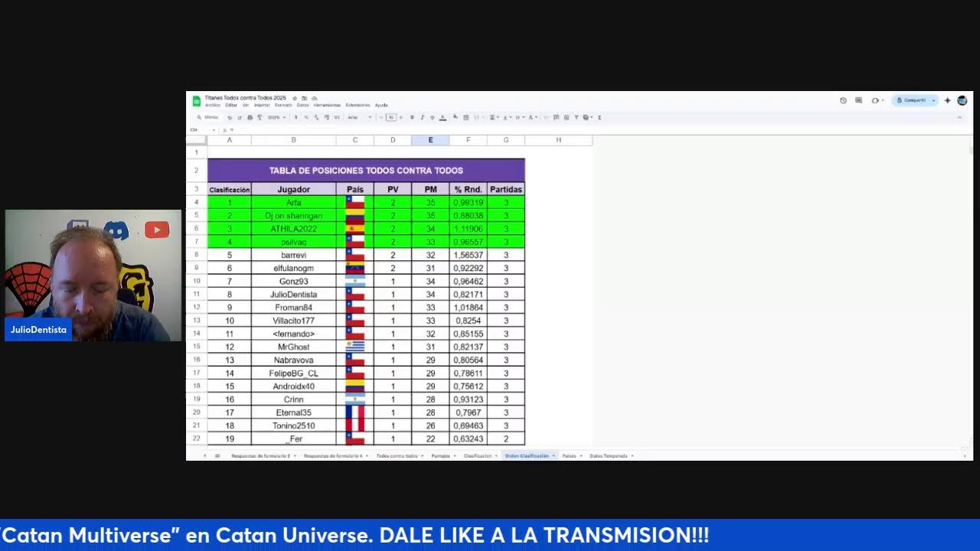Viewport: 980px width, 551px height.
Task: Open vertical align dropdown
Action: [507, 117]
